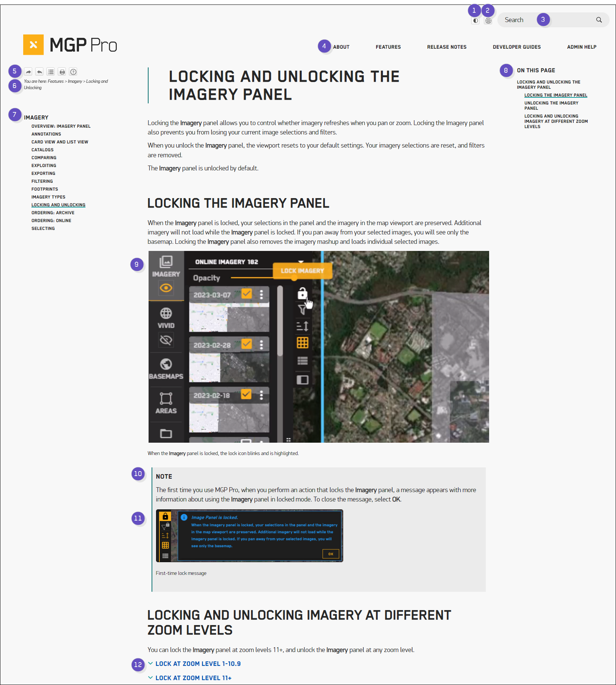
Task: Toggle the checkbox on 2023-02-18 card
Action: (246, 394)
